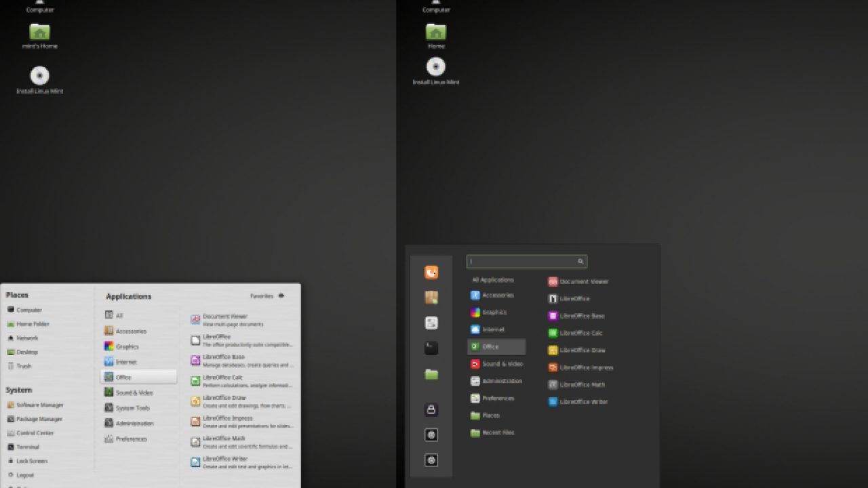The image size is (868, 488).
Task: Click Lock Screen in light menu System
Action: [27, 461]
